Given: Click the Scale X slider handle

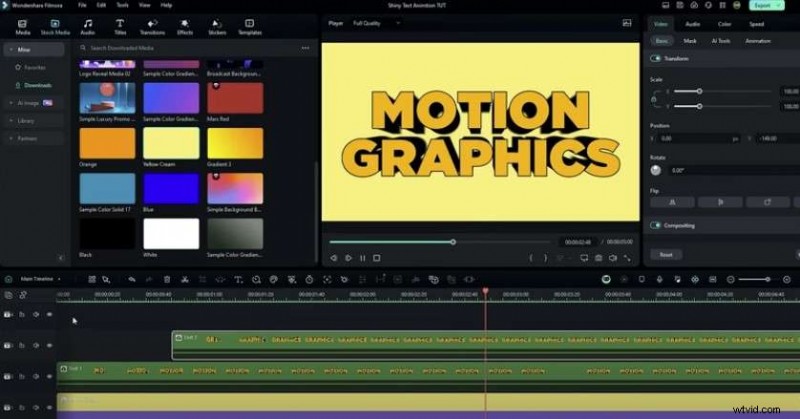Looking at the screenshot, I should click(x=699, y=91).
